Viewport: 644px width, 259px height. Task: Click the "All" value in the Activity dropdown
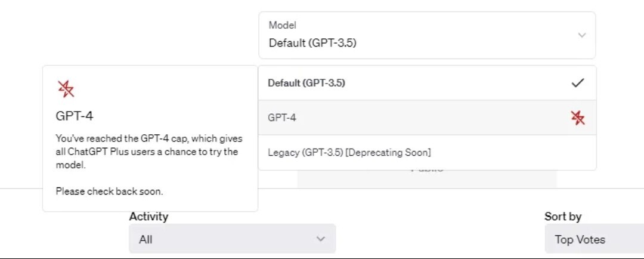click(145, 239)
